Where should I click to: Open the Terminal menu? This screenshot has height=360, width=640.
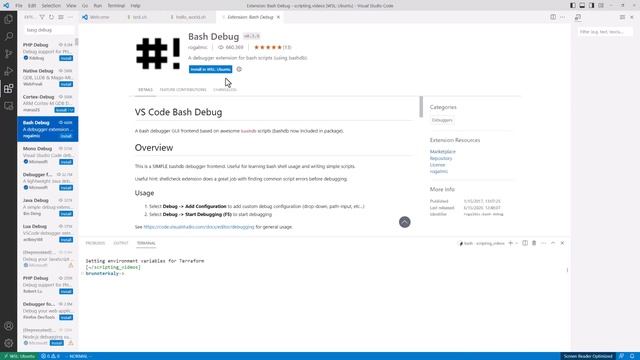point(116,6)
